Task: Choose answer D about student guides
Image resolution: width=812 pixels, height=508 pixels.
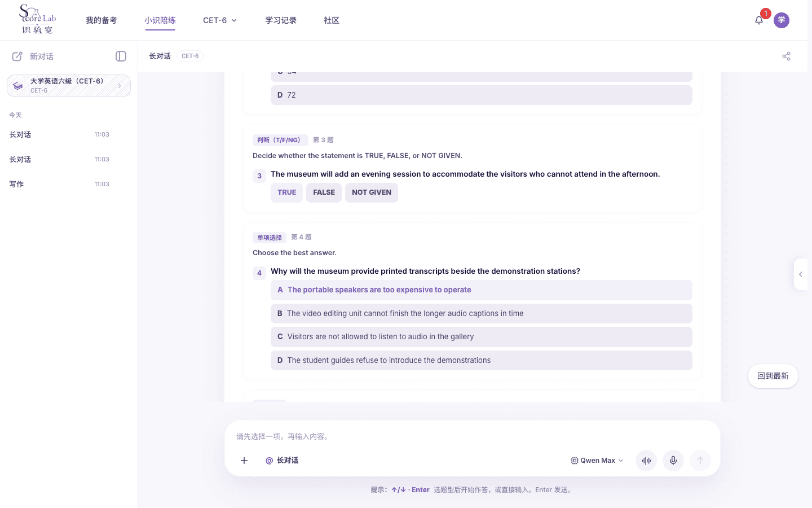Action: click(482, 361)
